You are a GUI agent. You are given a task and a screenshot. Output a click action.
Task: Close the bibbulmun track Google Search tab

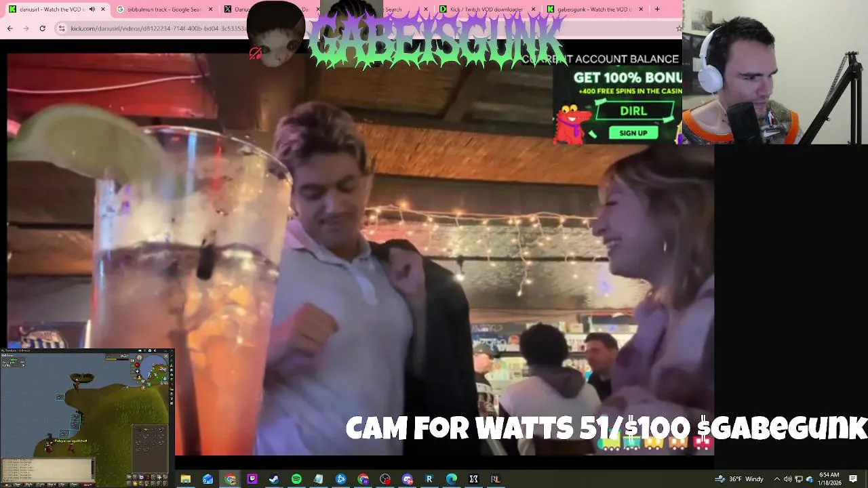tap(210, 9)
